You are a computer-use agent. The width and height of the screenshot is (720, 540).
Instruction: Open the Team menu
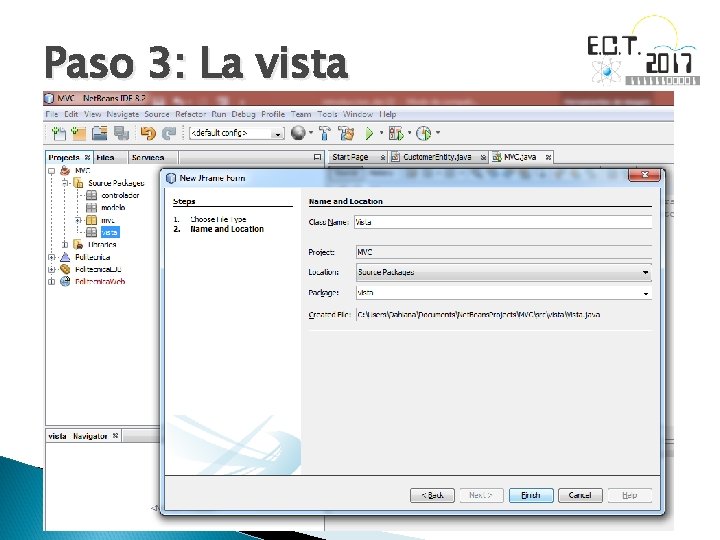(x=301, y=114)
